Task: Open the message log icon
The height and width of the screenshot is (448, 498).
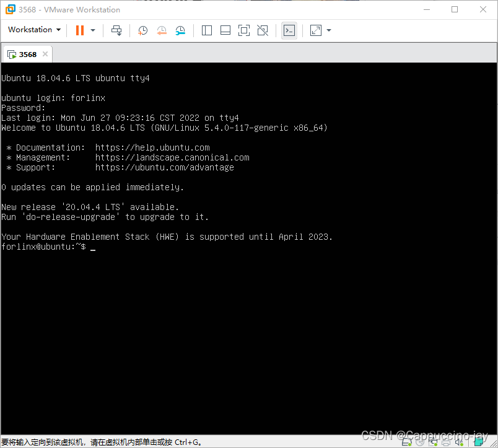Action: 479,442
